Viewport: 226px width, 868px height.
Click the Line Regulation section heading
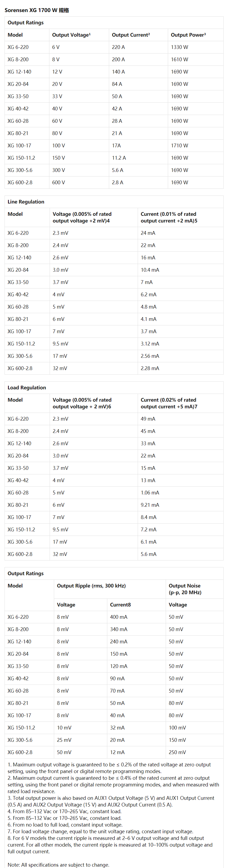tap(26, 202)
